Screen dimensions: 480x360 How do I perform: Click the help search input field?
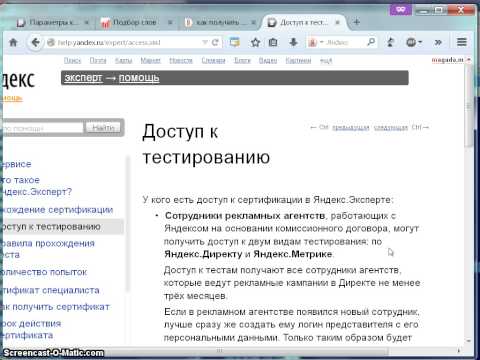pyautogui.click(x=42, y=128)
